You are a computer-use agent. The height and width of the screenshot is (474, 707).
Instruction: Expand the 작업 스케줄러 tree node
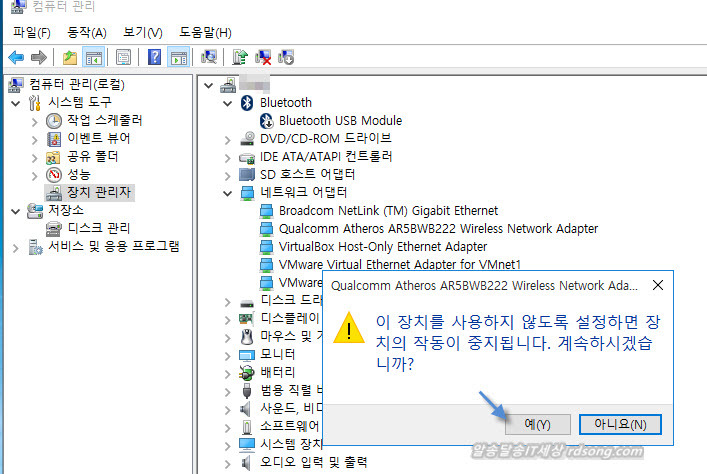click(34, 120)
